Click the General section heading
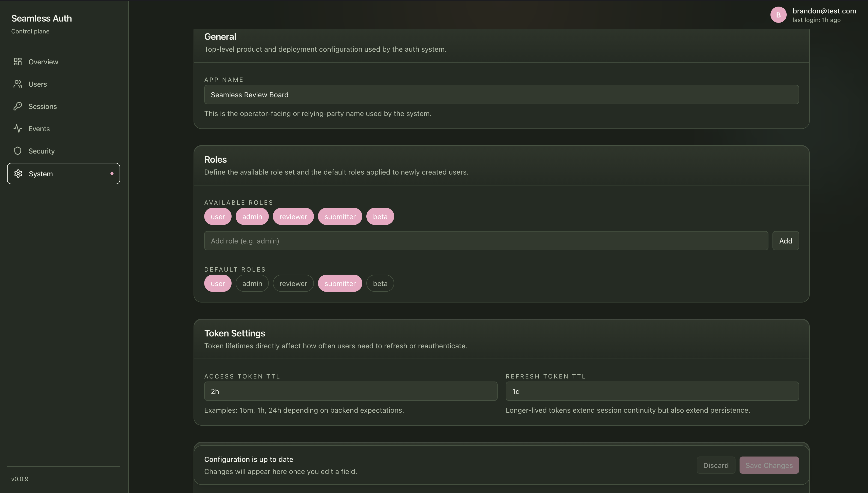The width and height of the screenshot is (868, 493). 220,36
